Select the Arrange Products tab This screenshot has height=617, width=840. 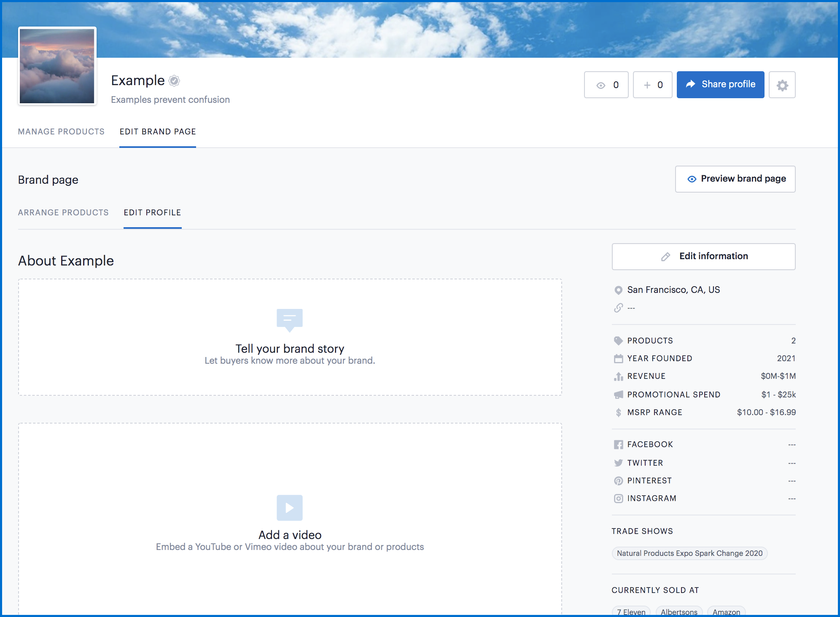[x=63, y=213]
